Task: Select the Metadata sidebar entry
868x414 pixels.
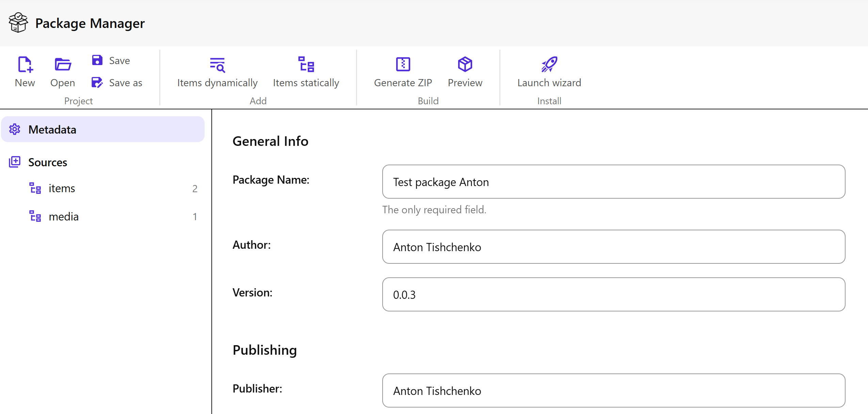Action: point(103,129)
